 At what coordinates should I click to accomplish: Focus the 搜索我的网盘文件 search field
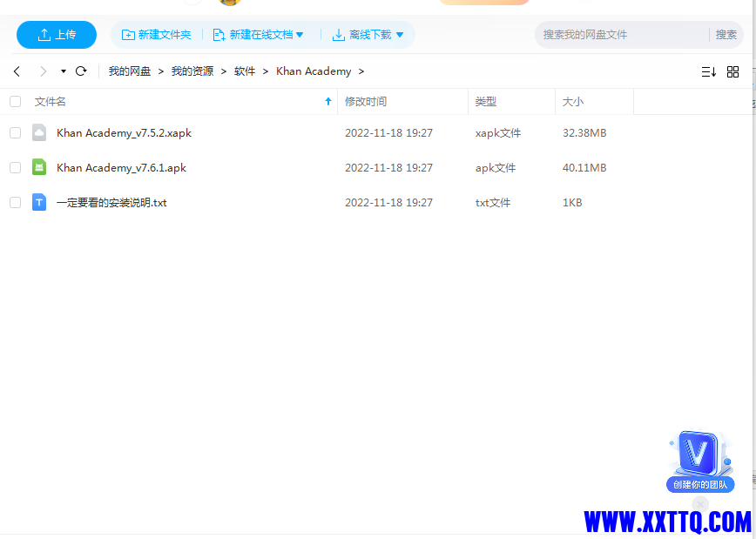622,35
